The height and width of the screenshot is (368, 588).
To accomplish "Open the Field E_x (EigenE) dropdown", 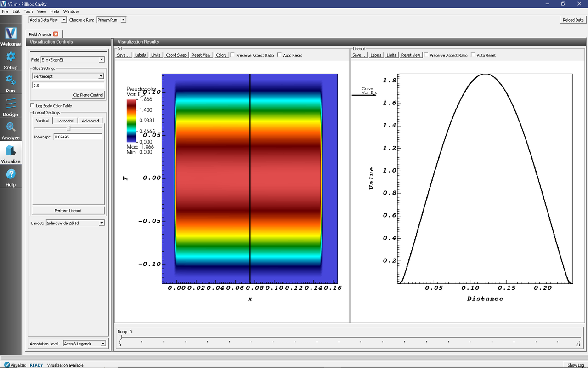I will pos(73,60).
